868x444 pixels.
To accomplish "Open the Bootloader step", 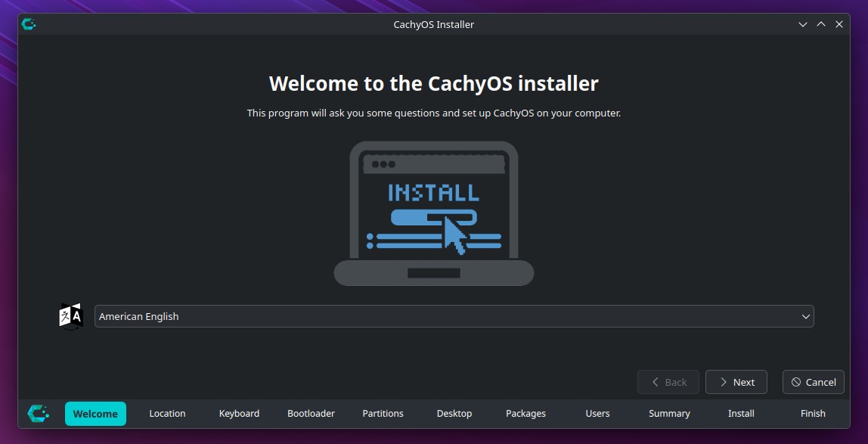I will [x=311, y=413].
